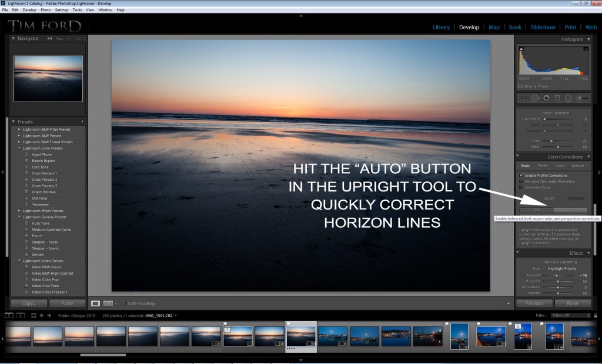Activate the Red Eye Correction tool
This screenshot has height=364, width=602.
546,98
